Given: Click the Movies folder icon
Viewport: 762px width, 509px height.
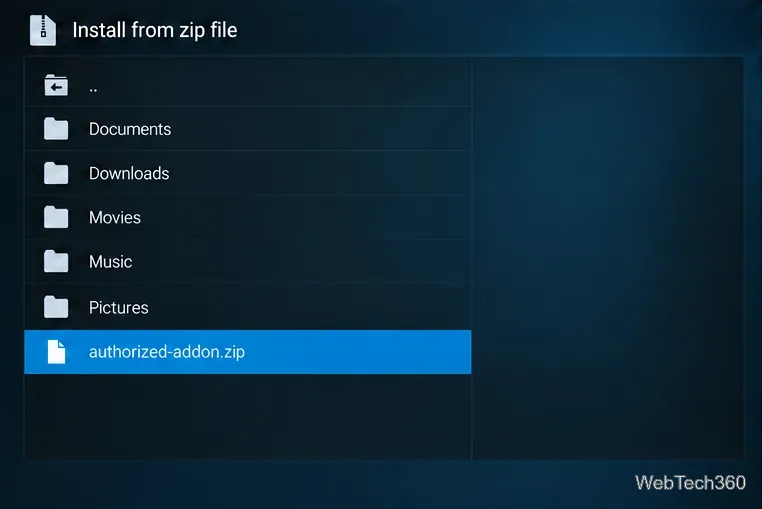Looking at the screenshot, I should 56,217.
